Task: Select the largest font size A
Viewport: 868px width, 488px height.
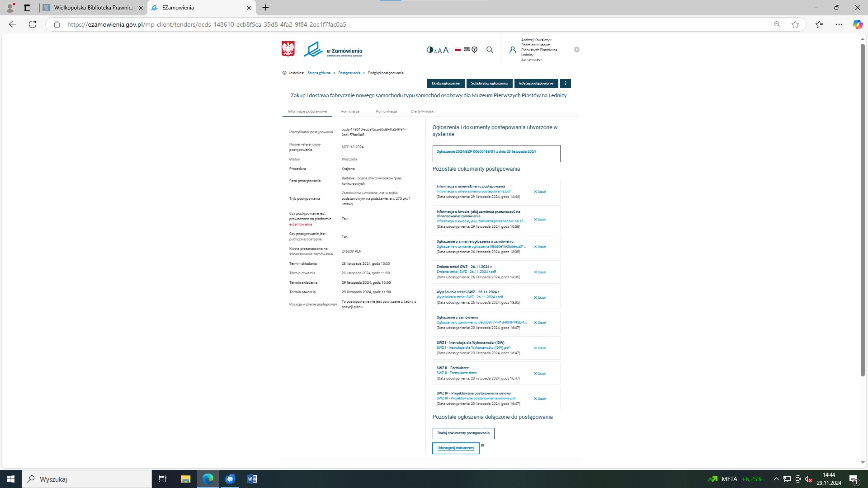Action: (446, 50)
